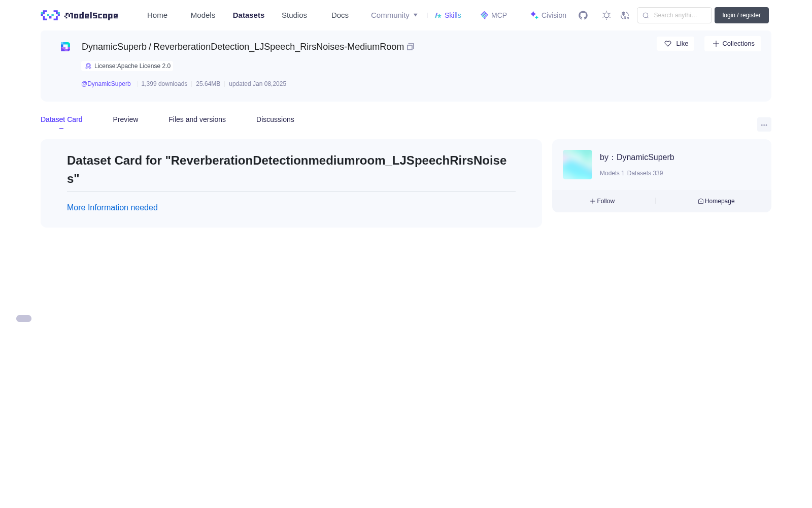
Task: Click the login / register button
Action: 741,15
